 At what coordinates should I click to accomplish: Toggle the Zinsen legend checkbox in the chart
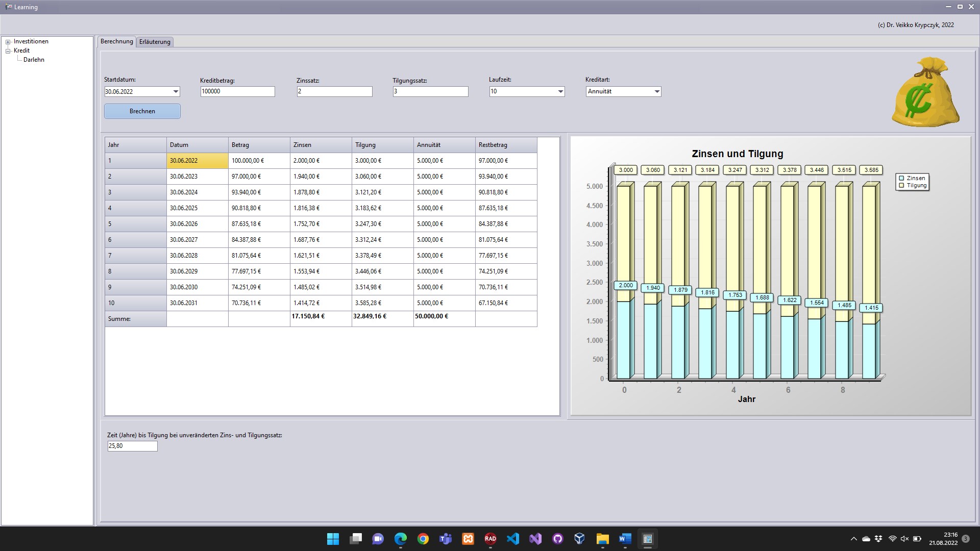(901, 178)
